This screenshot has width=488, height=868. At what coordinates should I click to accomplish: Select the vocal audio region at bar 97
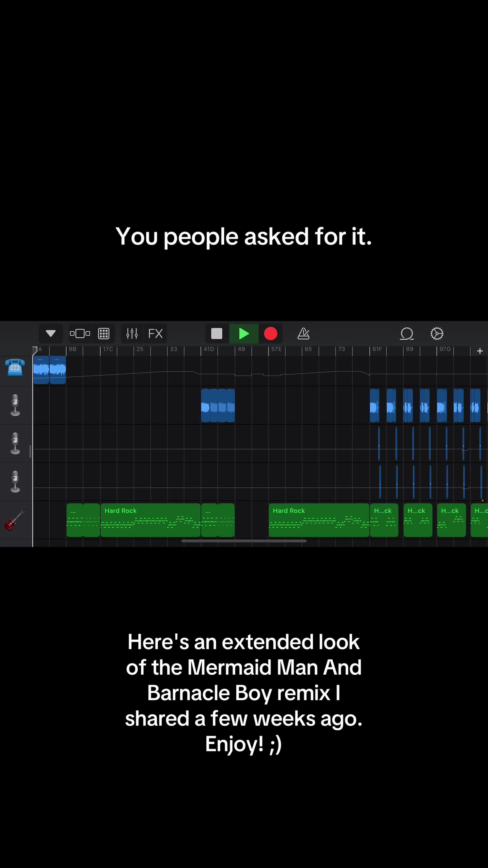442,405
